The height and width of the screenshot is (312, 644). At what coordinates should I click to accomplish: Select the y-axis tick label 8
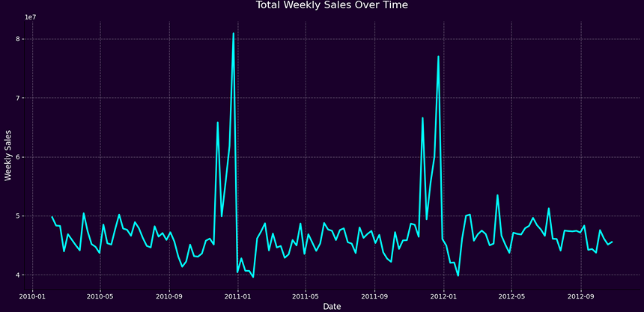[18, 40]
